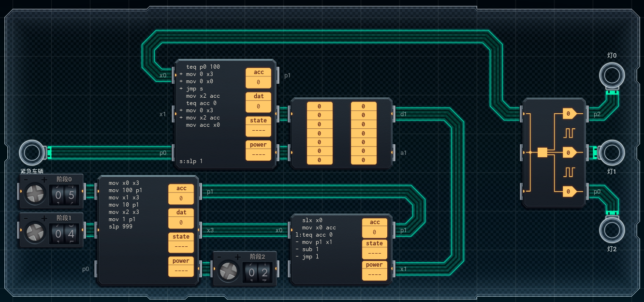The height and width of the screenshot is (302, 644).
Task: Click the square junction node in logic component
Action: point(542,152)
